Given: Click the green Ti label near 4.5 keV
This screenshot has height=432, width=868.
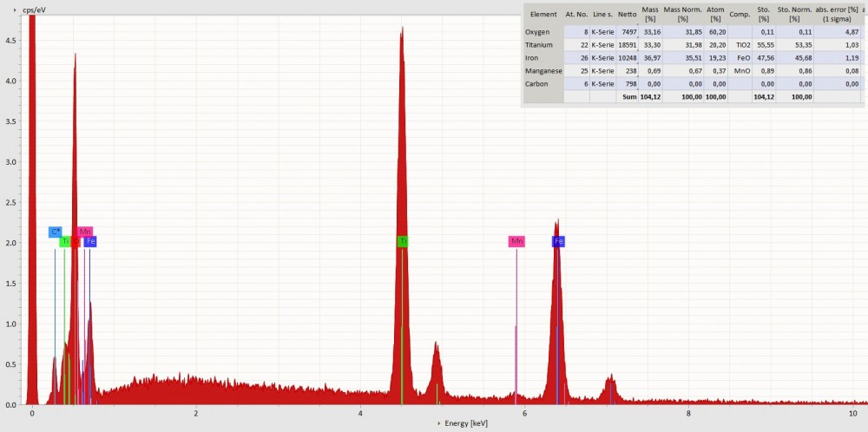Looking at the screenshot, I should click(402, 241).
